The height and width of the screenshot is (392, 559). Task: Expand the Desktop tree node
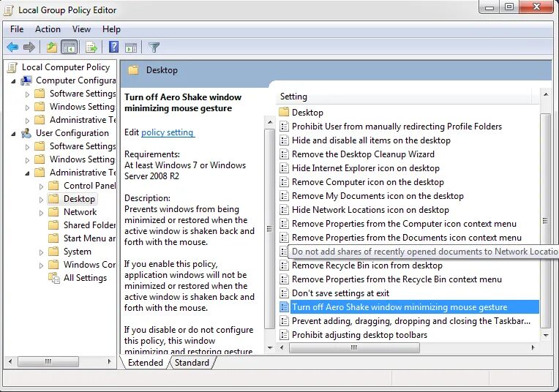pyautogui.click(x=42, y=200)
